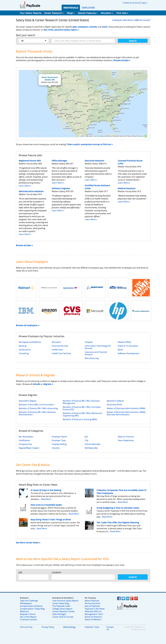Click the blue Search button
The image size is (166, 644).
pyautogui.click(x=133, y=41)
